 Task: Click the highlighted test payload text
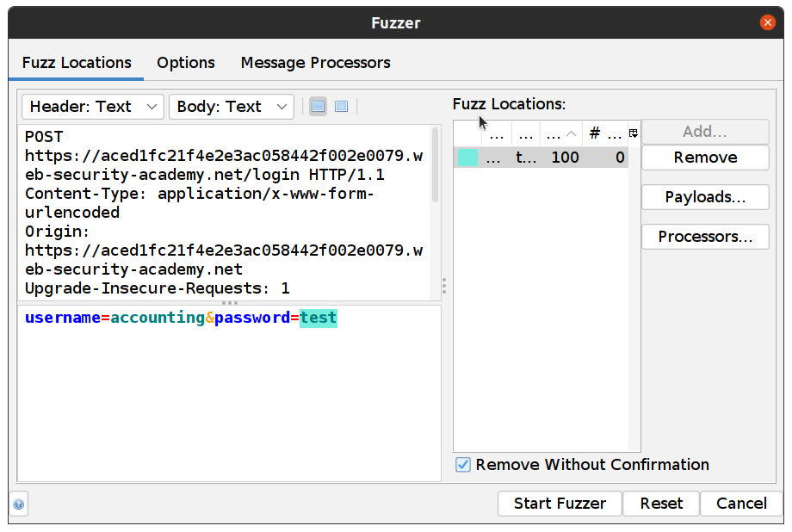(317, 318)
